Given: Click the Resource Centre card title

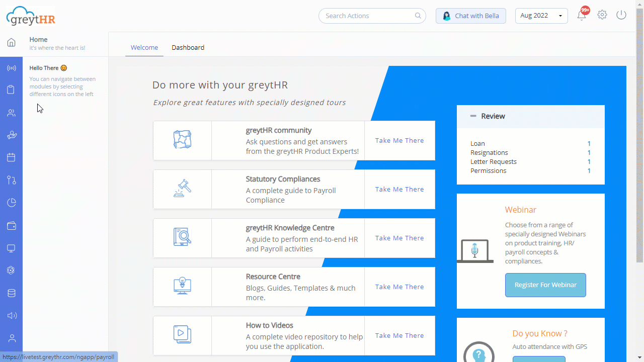Looking at the screenshot, I should [x=273, y=277].
